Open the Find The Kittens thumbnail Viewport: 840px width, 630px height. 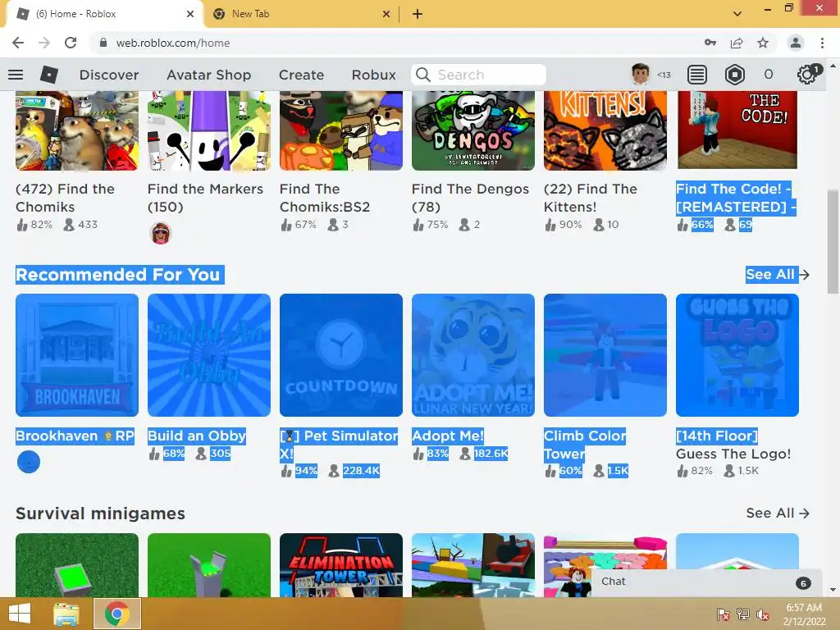pos(605,130)
